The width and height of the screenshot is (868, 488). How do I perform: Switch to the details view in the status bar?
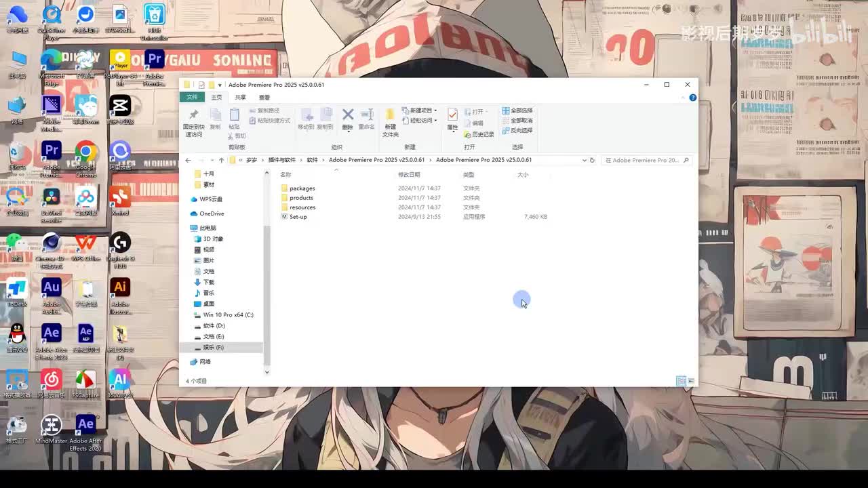pos(681,381)
